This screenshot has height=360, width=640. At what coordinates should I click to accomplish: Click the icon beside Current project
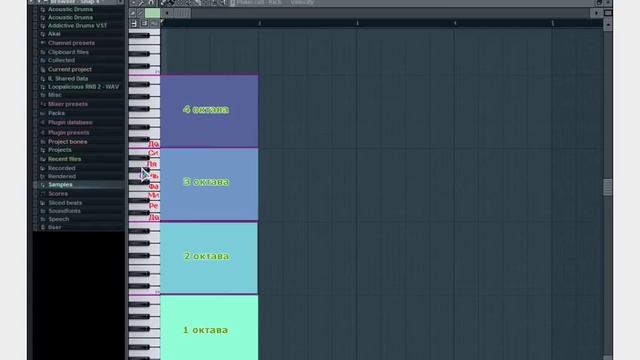click(x=42, y=69)
